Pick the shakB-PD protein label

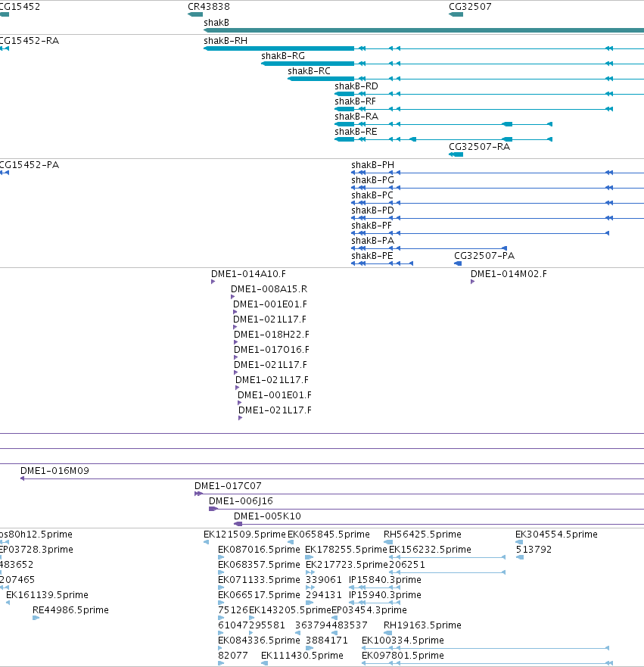pos(373,210)
